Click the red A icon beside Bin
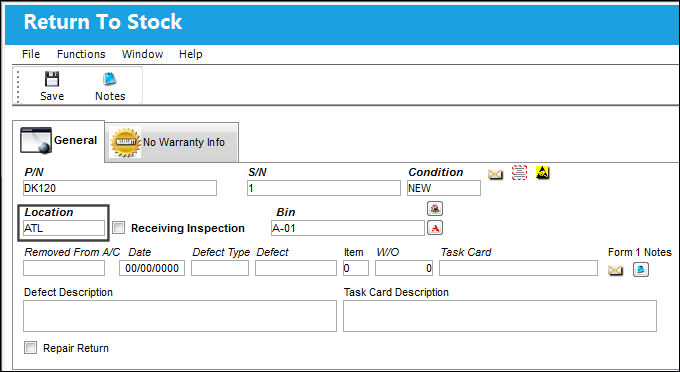Screen dimensions: 680x372 click(435, 228)
